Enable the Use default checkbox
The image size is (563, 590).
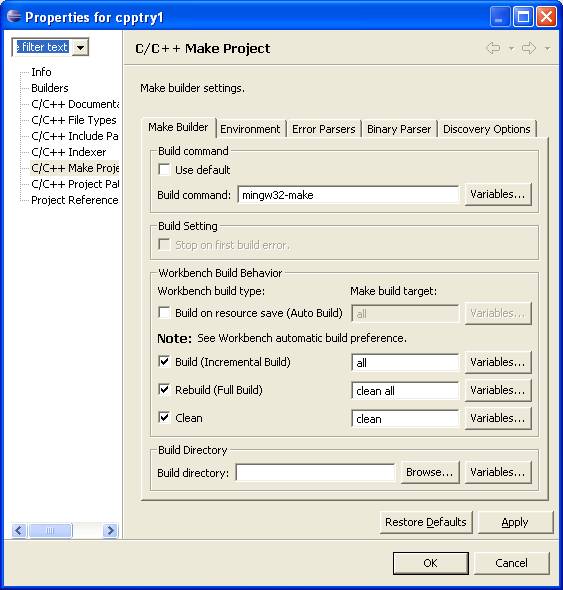point(164,169)
